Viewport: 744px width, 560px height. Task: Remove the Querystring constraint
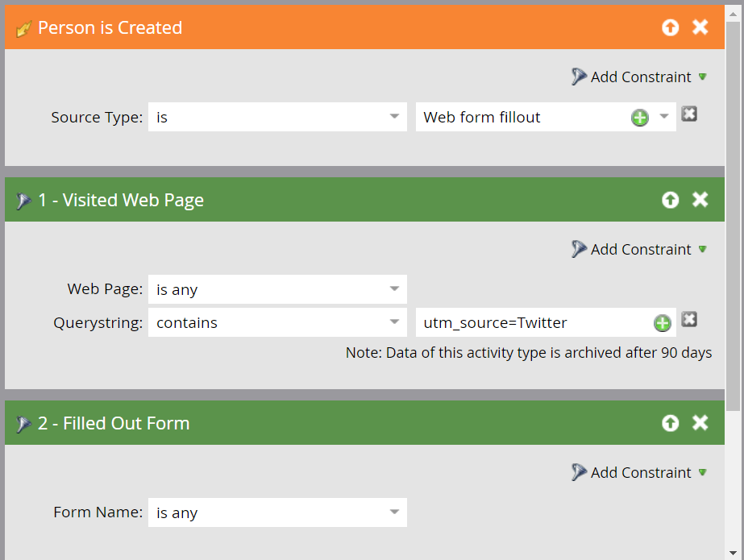pos(688,320)
